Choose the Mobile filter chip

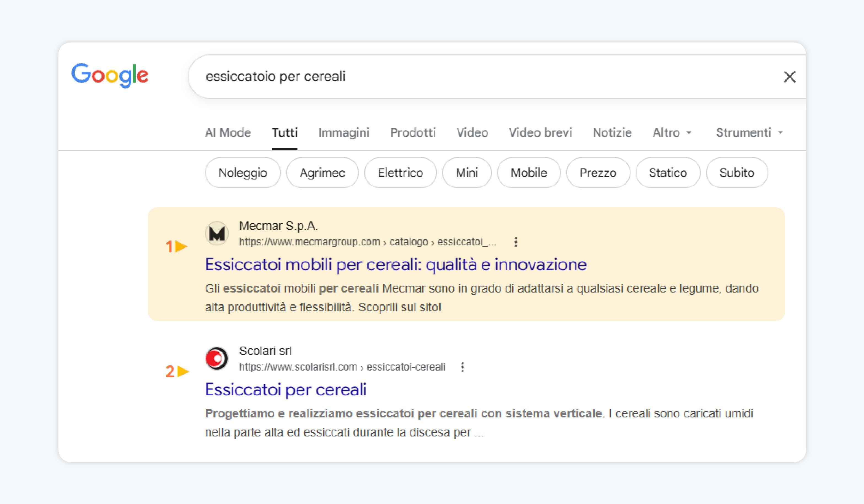coord(529,173)
